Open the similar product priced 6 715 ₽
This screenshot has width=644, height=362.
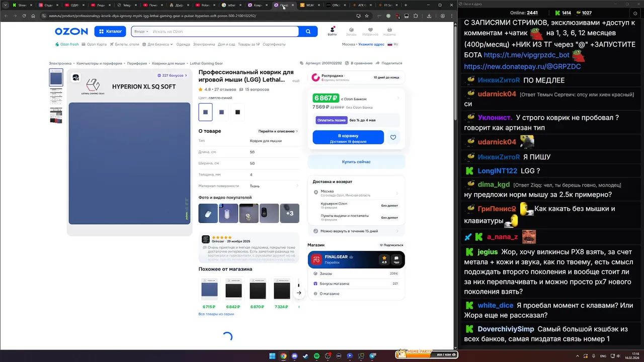point(209,294)
